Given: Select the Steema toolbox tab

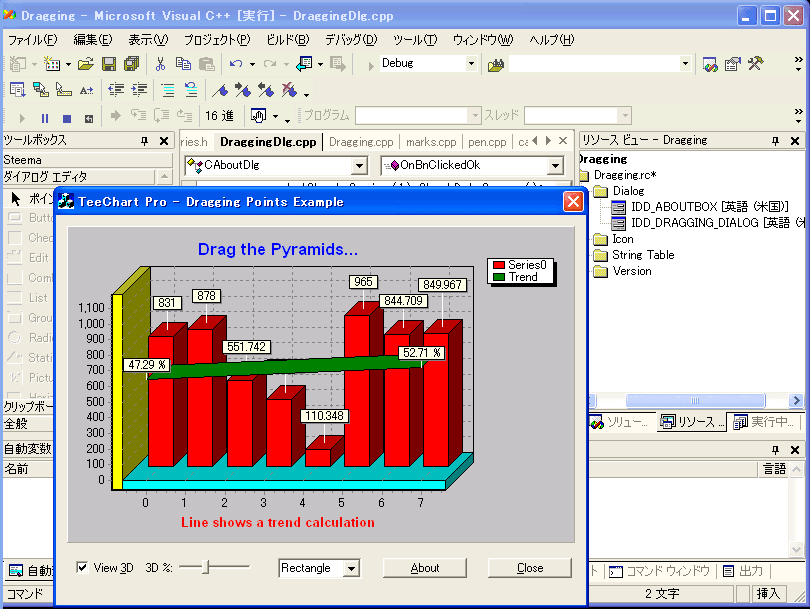Looking at the screenshot, I should click(x=87, y=160).
